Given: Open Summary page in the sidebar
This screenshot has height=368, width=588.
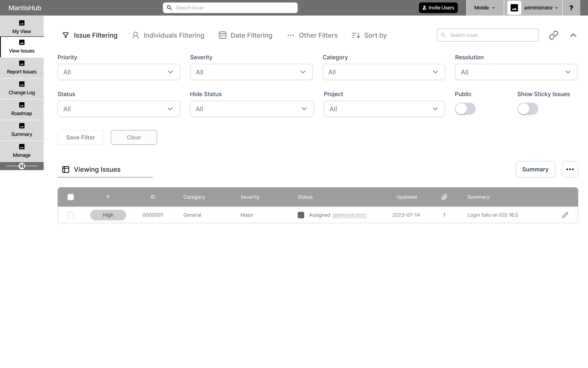Looking at the screenshot, I should [x=22, y=130].
